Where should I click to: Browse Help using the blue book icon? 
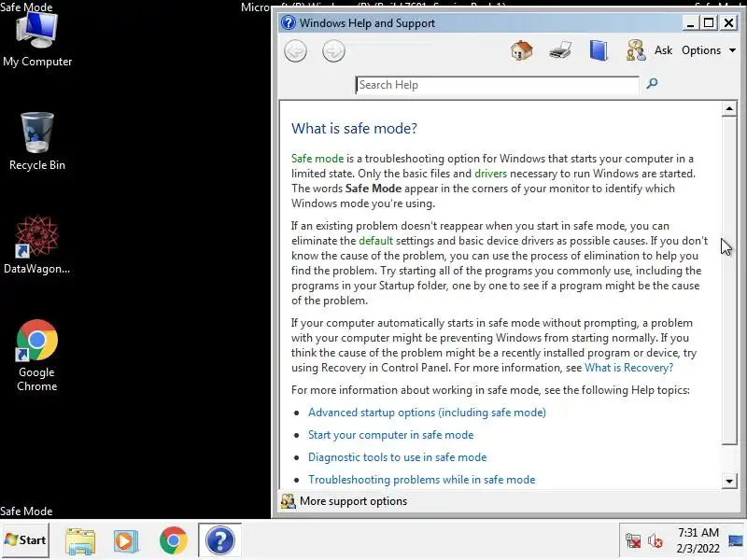[599, 50]
